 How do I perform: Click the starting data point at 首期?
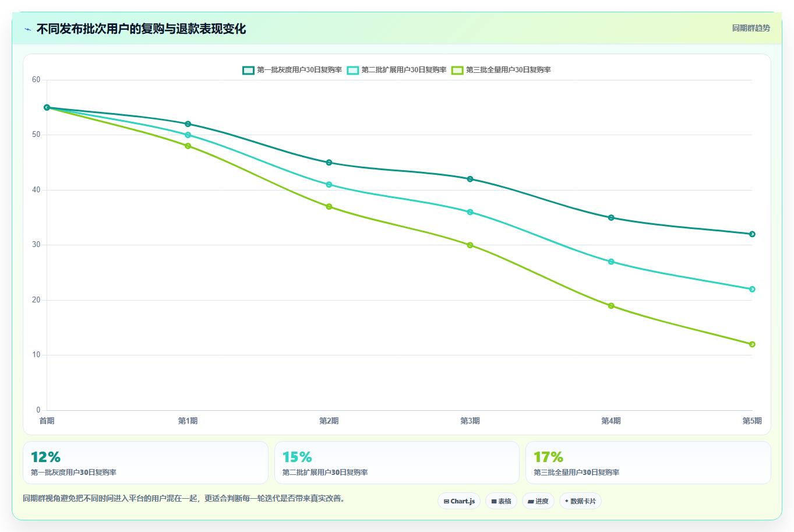click(x=47, y=107)
